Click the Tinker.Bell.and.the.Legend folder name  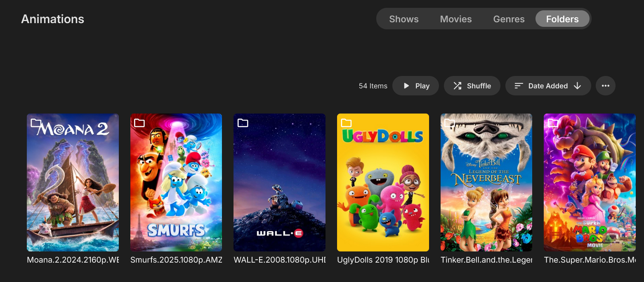pos(486,260)
